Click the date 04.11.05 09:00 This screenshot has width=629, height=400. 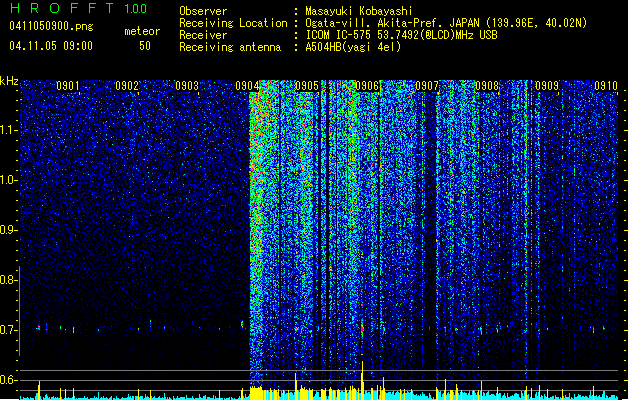[51, 46]
